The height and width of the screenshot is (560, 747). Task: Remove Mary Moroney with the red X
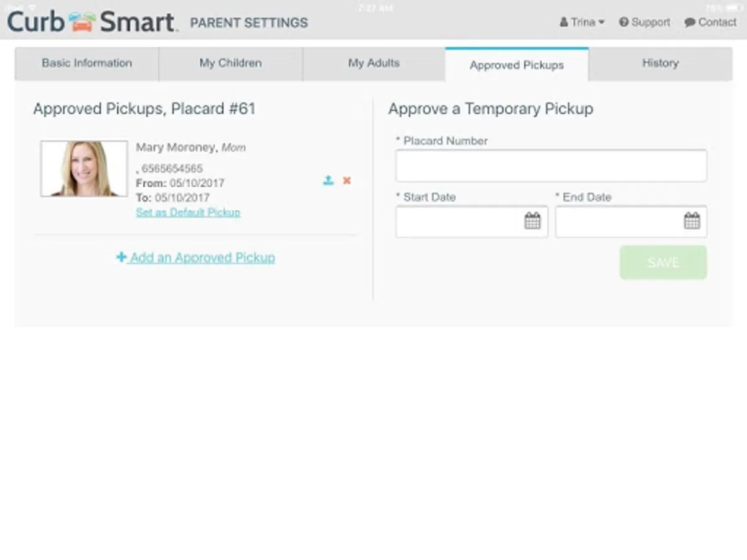point(347,180)
